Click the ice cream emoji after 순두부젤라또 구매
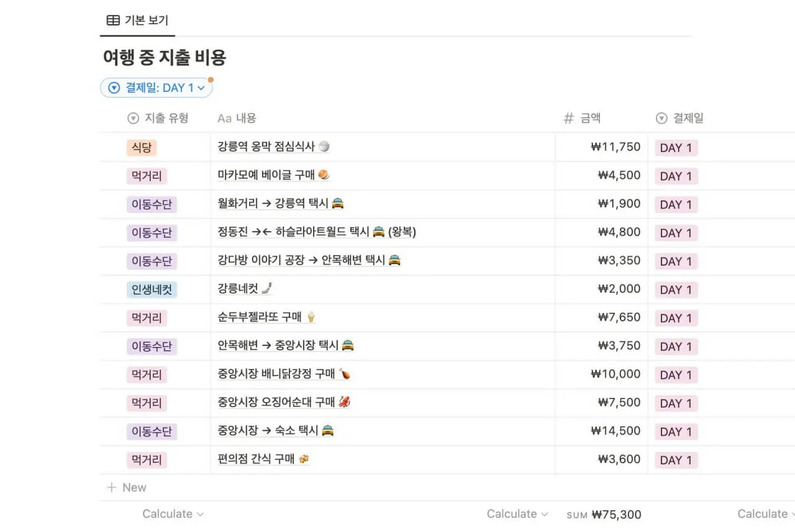Viewport: 795px width, 532px height. (x=310, y=317)
